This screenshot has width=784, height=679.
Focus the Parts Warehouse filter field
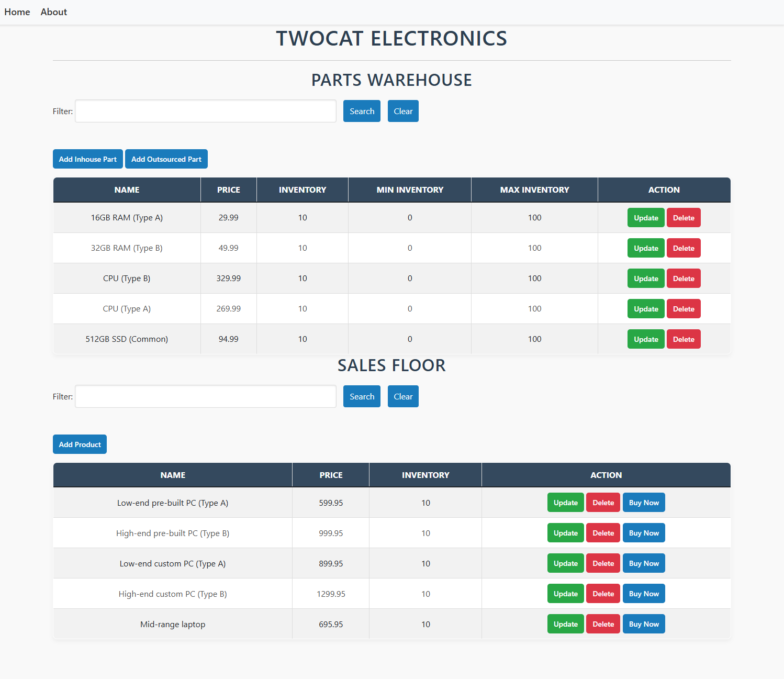pos(206,111)
